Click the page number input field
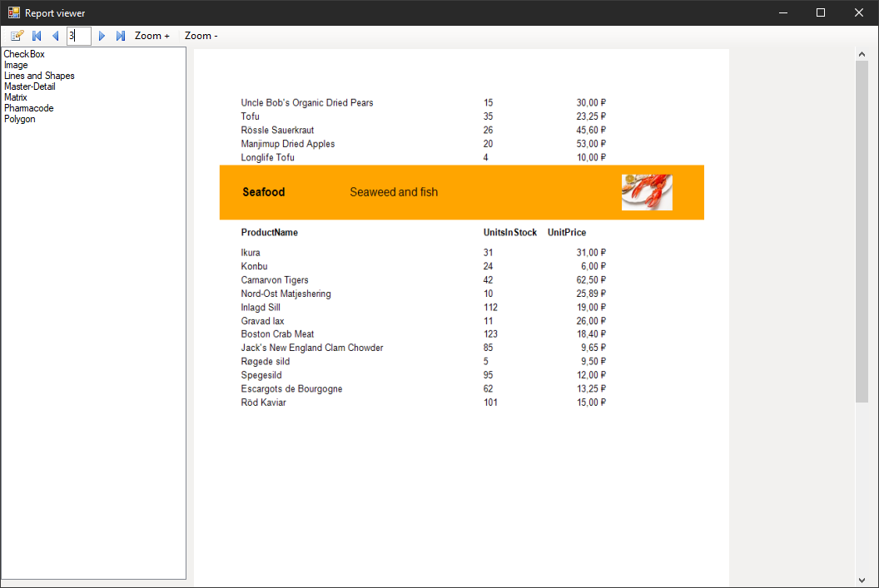This screenshot has height=588, width=879. 78,36
